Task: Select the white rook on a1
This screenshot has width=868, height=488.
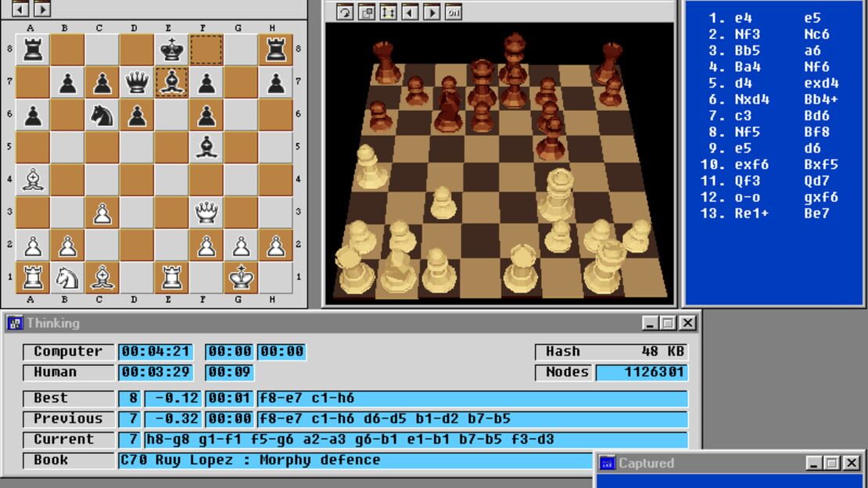Action: (33, 277)
